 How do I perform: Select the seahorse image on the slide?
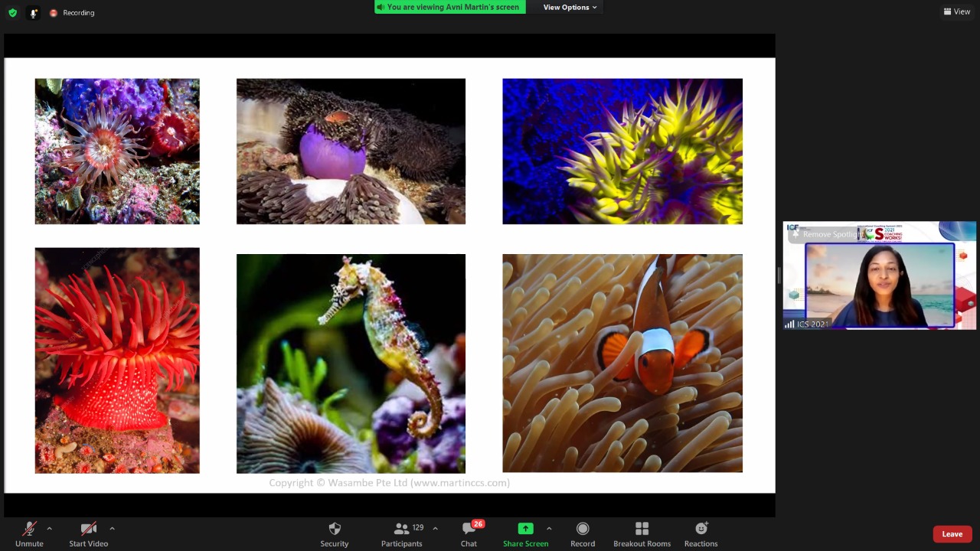pyautogui.click(x=351, y=363)
